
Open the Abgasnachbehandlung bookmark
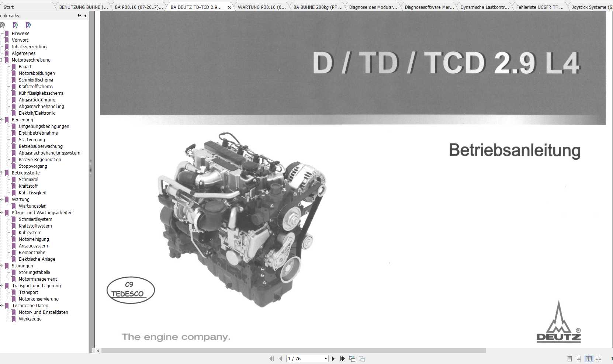point(41,106)
